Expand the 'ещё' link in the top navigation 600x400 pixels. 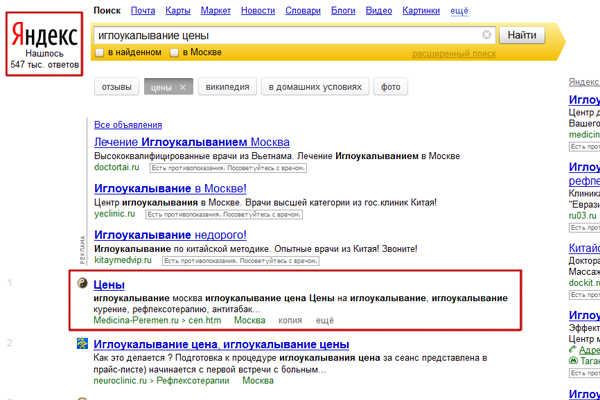(x=459, y=11)
